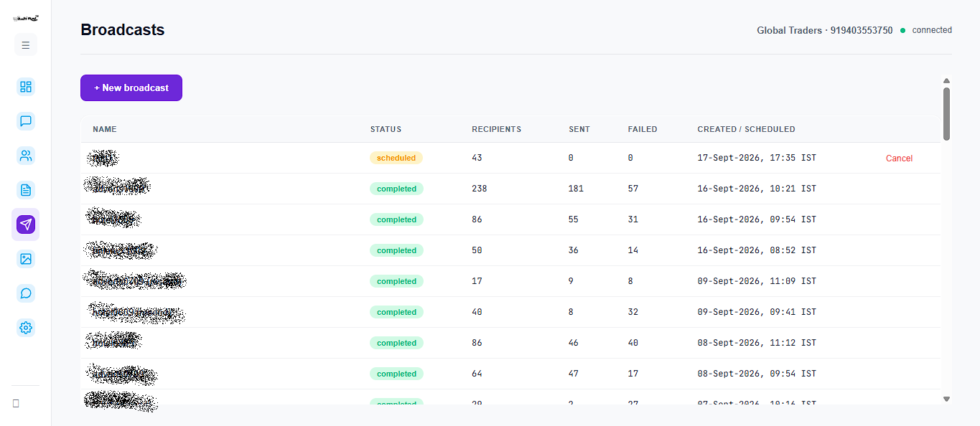Go to the contacts people icon
This screenshot has width=980, height=426.
tap(26, 156)
